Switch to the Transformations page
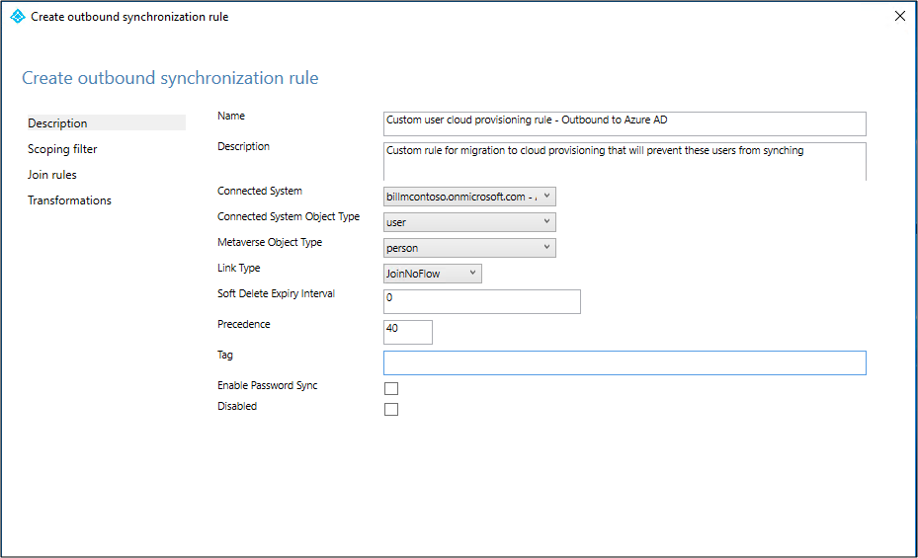The image size is (918, 558). coord(69,200)
